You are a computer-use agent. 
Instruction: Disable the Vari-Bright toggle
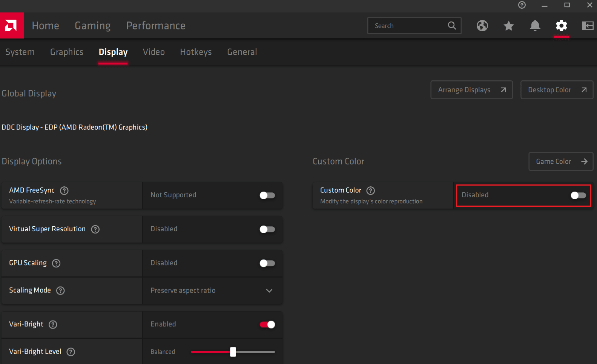(x=267, y=324)
